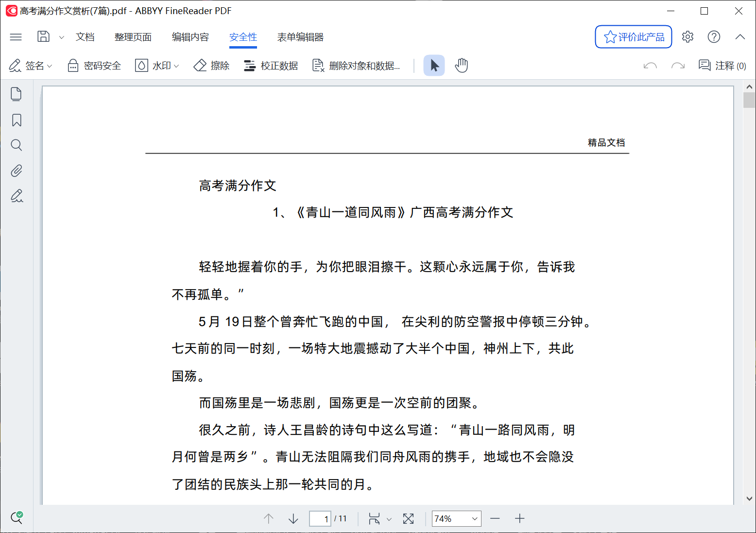Viewport: 756px width, 533px height.
Task: Click the Undo arrow
Action: pos(650,66)
